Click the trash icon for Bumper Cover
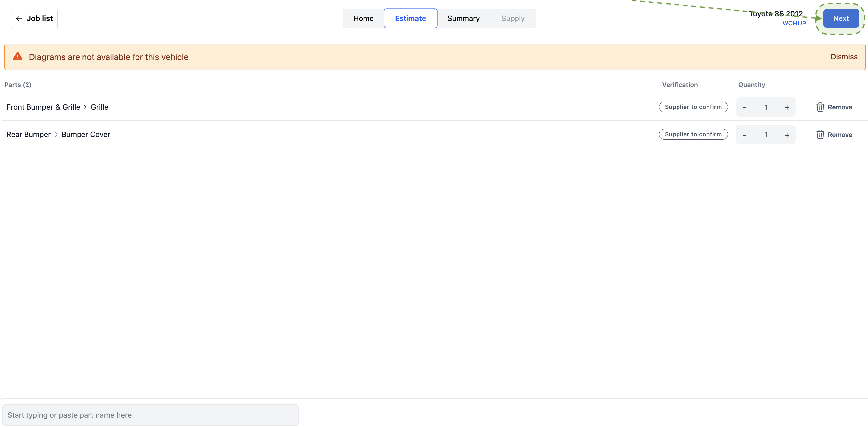Image resolution: width=868 pixels, height=427 pixels. click(820, 135)
